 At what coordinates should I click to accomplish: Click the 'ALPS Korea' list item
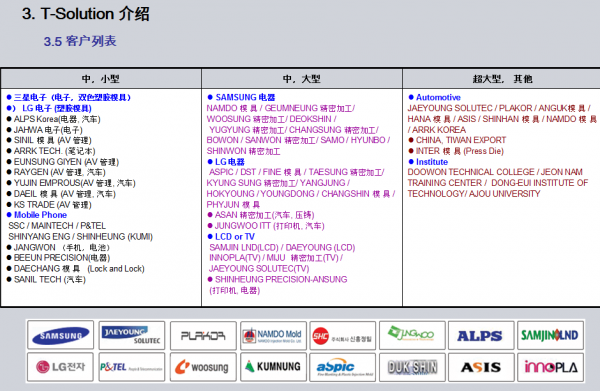(54, 119)
